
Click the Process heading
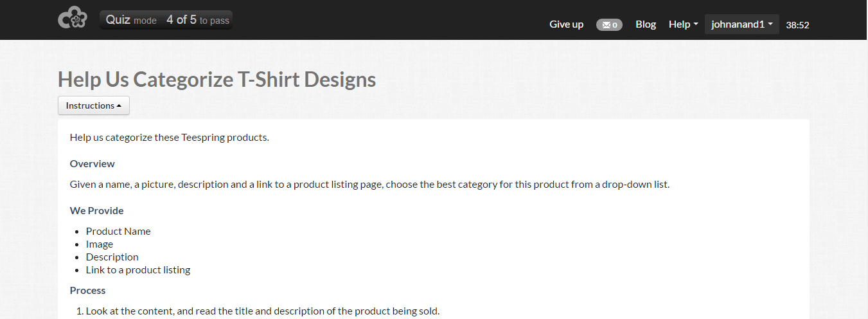[88, 290]
